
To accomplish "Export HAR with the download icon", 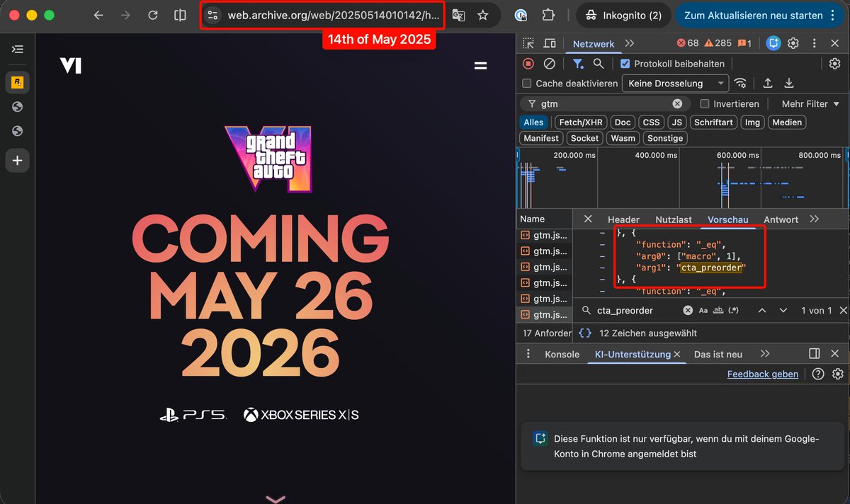I will click(789, 84).
